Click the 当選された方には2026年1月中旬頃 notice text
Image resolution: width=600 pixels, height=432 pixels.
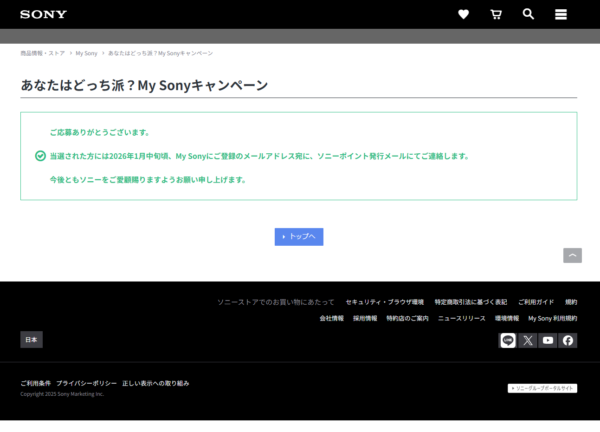click(259, 156)
